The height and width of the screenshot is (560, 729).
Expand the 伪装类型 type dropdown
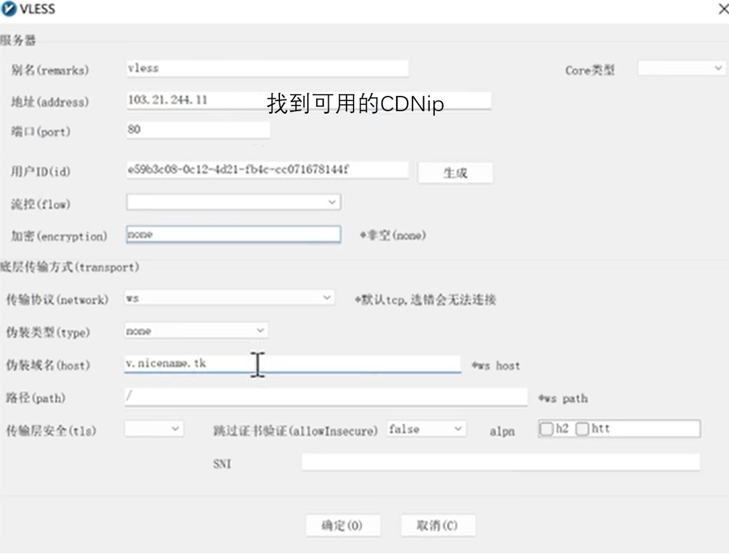coord(196,330)
